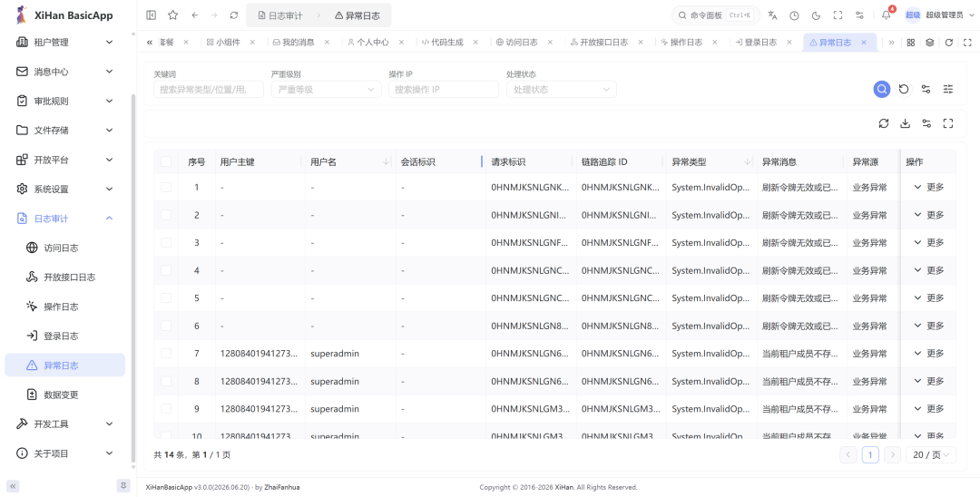Close the 异常日志 tab
Viewport: 980px width, 497px height.
click(x=864, y=43)
